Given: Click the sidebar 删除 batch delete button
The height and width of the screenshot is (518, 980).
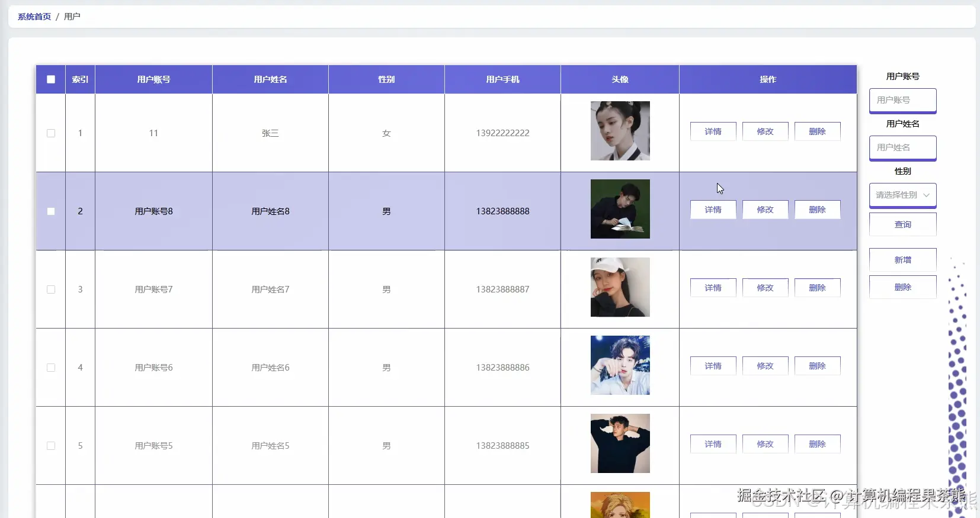Looking at the screenshot, I should pyautogui.click(x=902, y=287).
